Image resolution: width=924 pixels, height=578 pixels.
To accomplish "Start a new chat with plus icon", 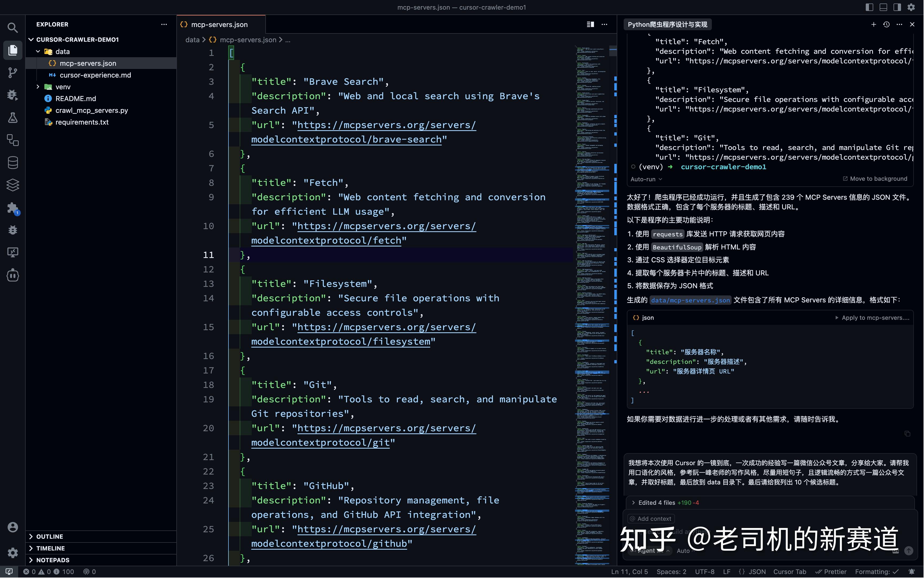I will [873, 25].
